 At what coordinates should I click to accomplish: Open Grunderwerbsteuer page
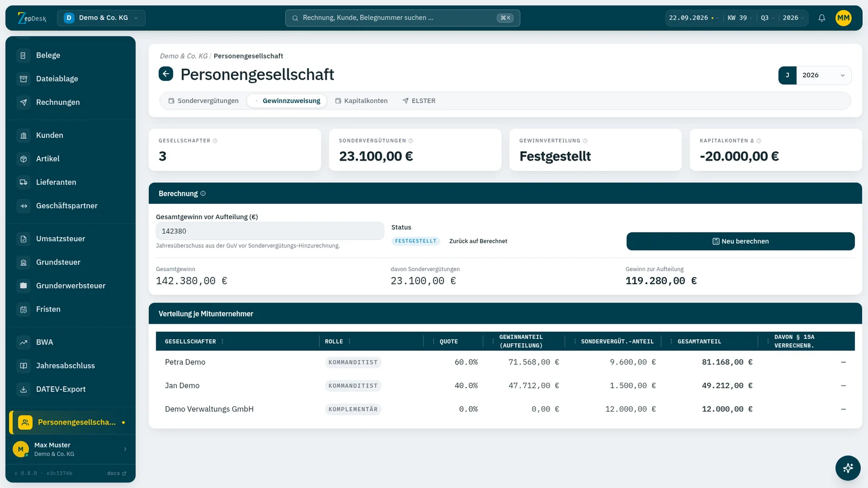71,286
